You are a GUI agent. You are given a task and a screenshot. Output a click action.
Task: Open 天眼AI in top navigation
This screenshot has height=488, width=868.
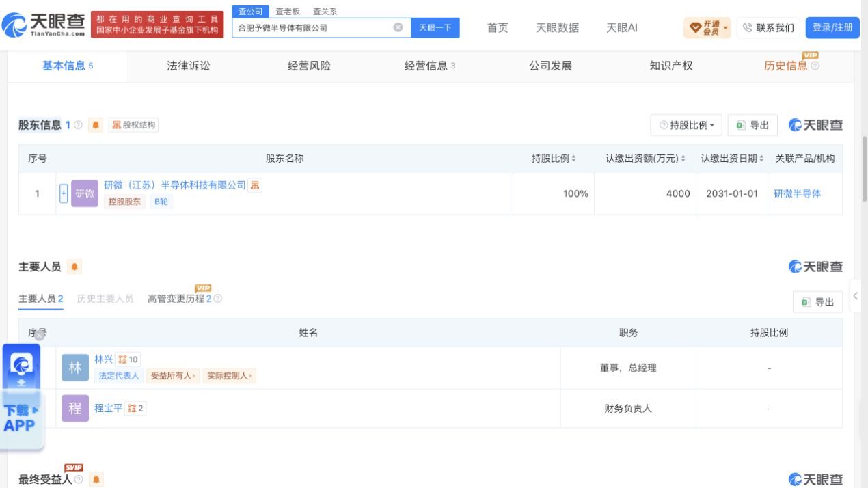(x=622, y=27)
